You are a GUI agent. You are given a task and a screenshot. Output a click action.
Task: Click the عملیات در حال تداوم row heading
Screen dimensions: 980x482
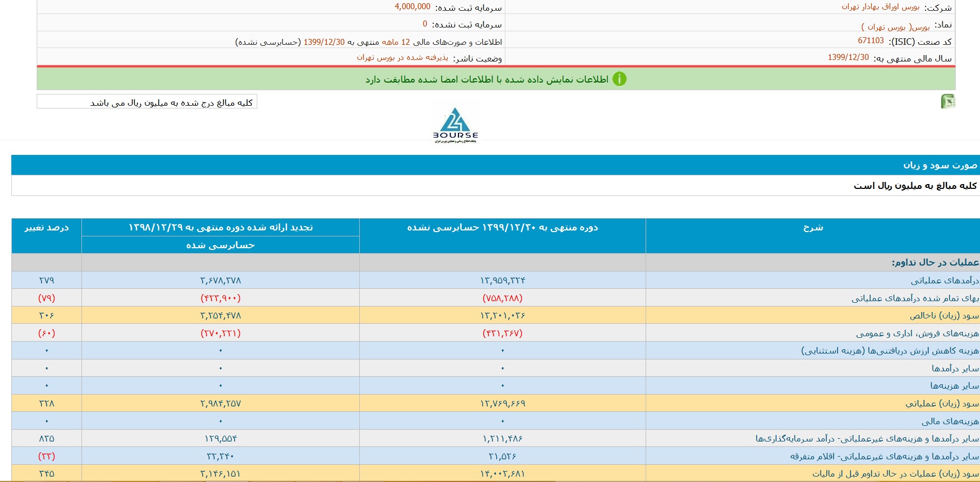pyautogui.click(x=935, y=262)
